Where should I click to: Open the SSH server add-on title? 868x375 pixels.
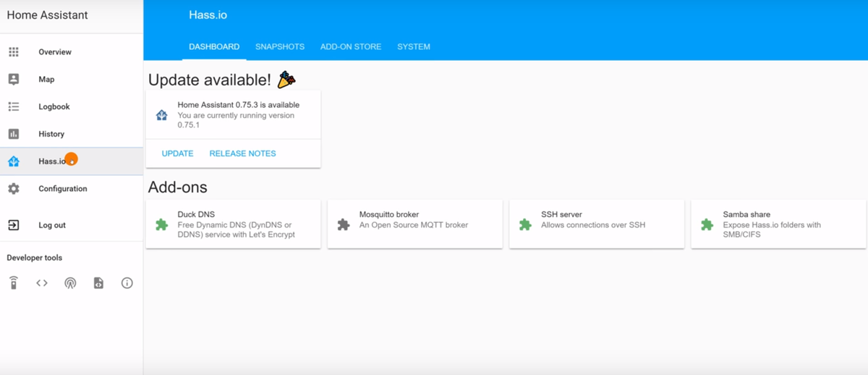point(562,214)
